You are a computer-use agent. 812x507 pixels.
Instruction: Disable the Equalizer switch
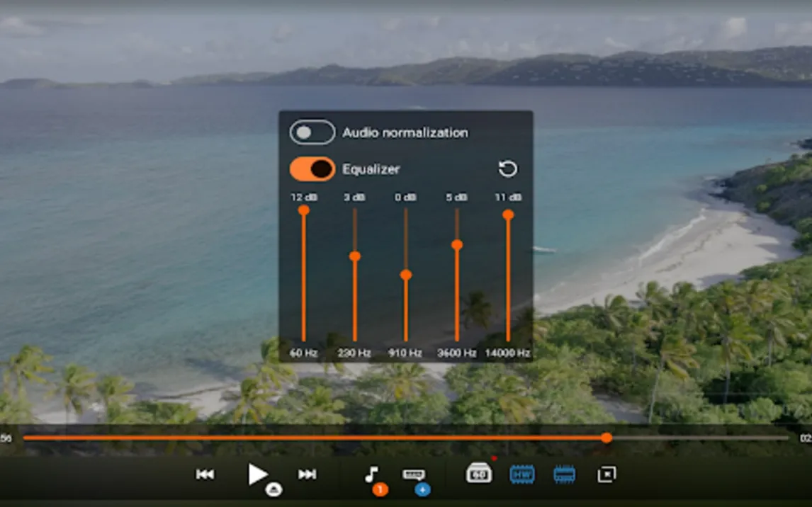tap(312, 169)
